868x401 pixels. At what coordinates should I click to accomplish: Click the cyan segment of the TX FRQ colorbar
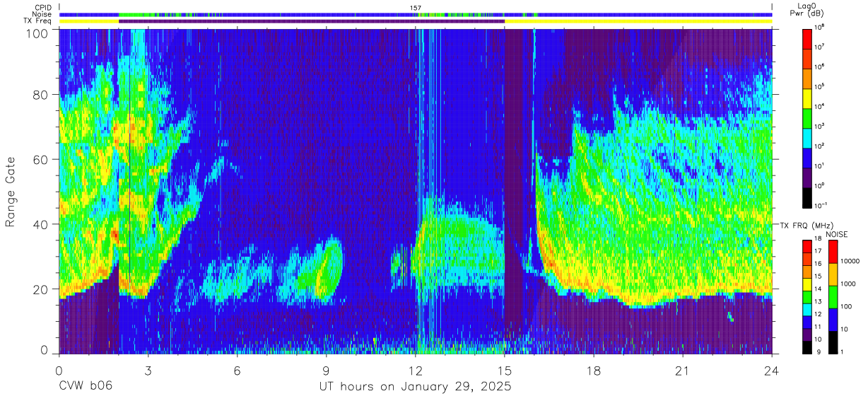coord(807,310)
